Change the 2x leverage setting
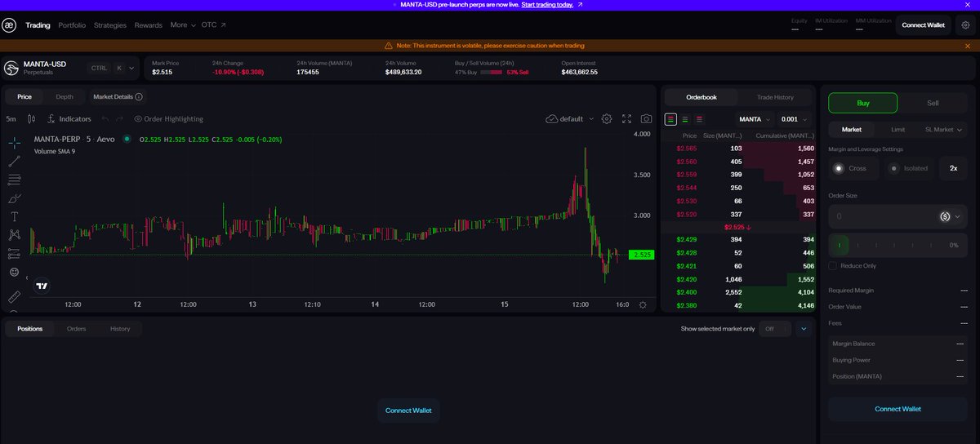Screen dimensions: 980x444 (953, 168)
